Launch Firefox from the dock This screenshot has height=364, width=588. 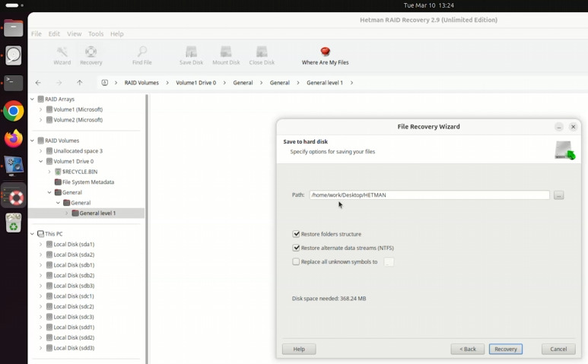coord(14,138)
